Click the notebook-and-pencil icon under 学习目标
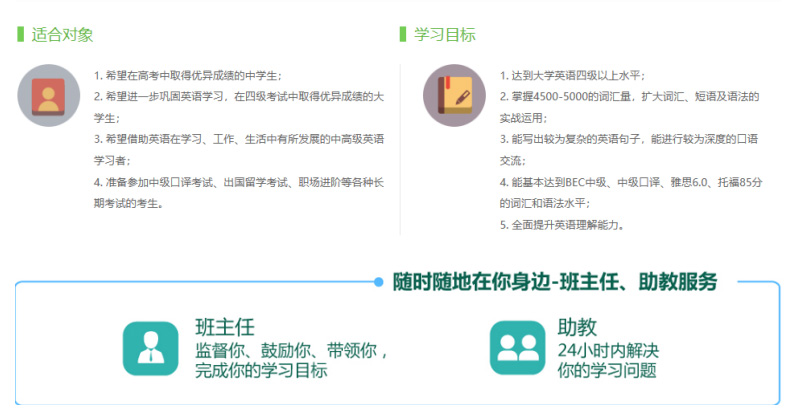Image resolution: width=796 pixels, height=413 pixels. [x=454, y=95]
